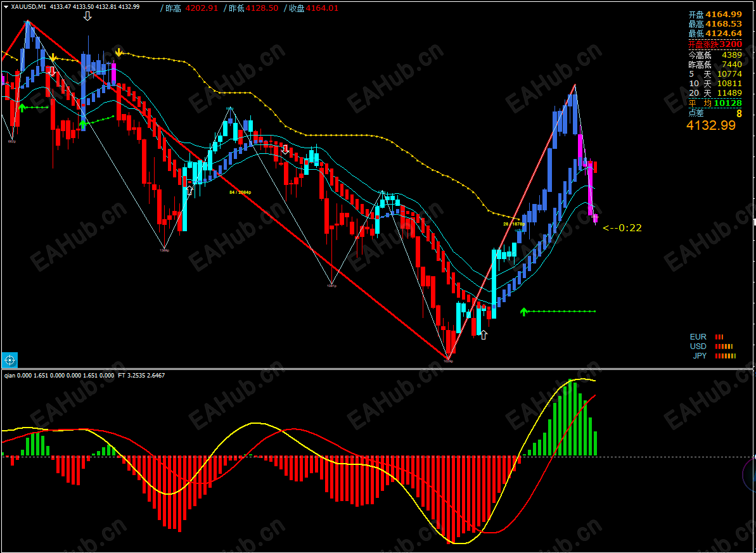756x553 pixels.
Task: Click the EUR currency strength meter
Action: (x=707, y=337)
